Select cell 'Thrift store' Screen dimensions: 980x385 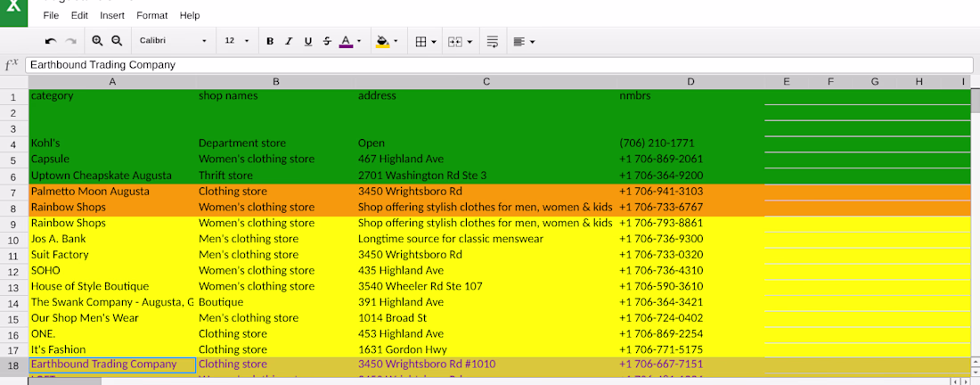tap(276, 176)
